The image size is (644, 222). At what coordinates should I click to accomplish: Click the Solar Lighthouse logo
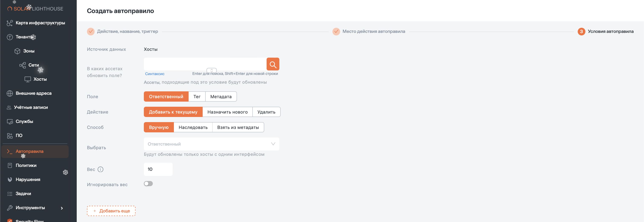(35, 9)
